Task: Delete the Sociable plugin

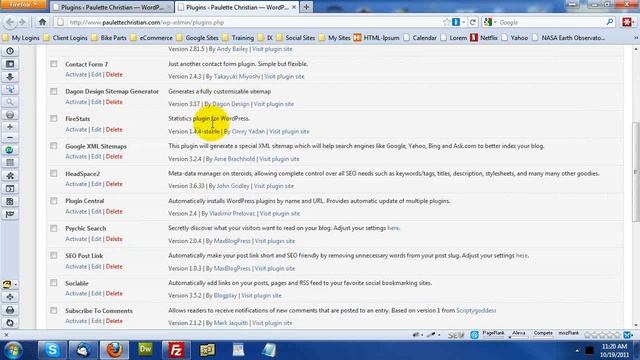Action: pyautogui.click(x=114, y=293)
